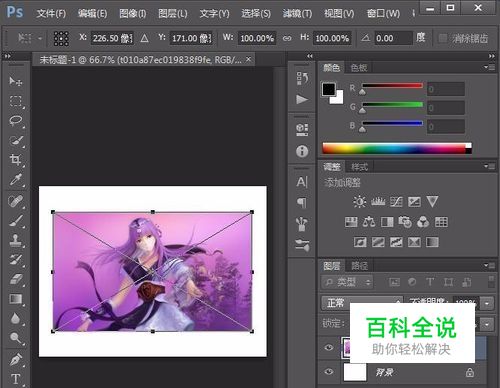The height and width of the screenshot is (388, 500).
Task: Toggle pixel layer filter in Layers panel
Action: click(x=394, y=282)
